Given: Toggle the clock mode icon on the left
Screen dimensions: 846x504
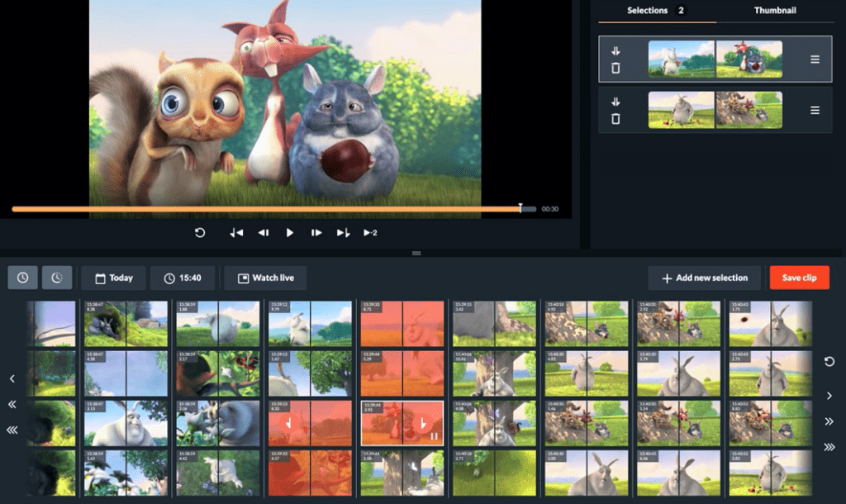Looking at the screenshot, I should [22, 278].
